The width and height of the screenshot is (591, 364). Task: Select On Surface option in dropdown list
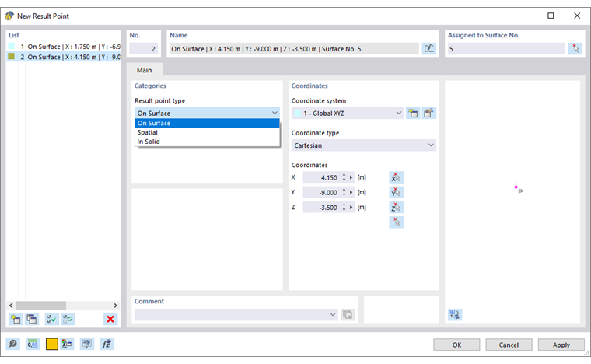(x=208, y=123)
